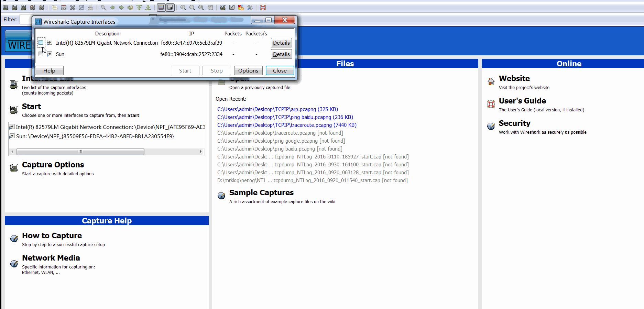Click the Resize all columns toolbar icon

[x=210, y=8]
